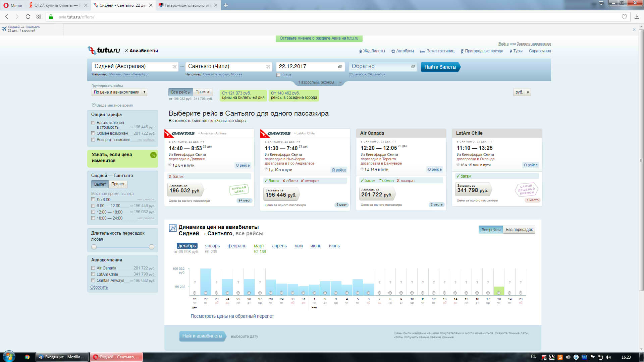
Task: Click the green percent discount icon
Action: point(153,155)
